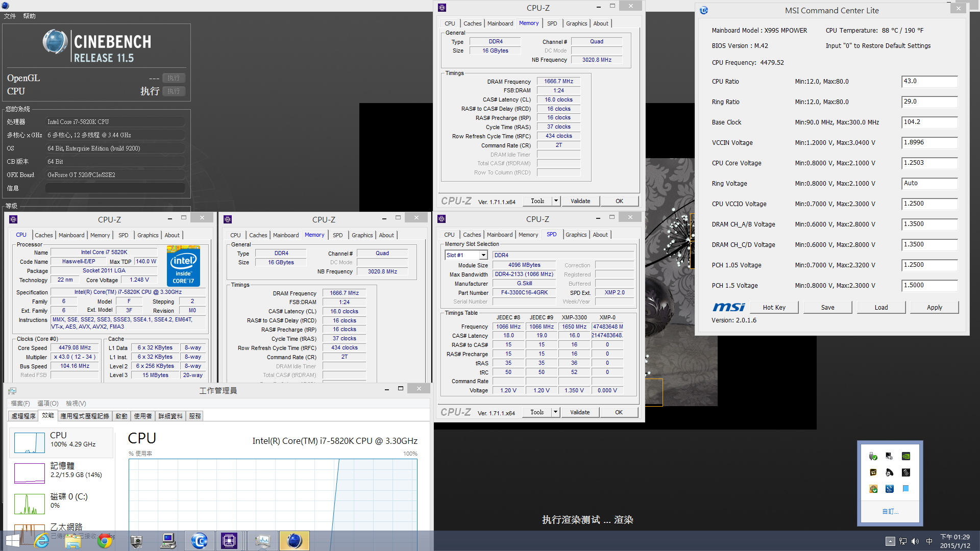Open the 檔案(F) menu in Task Manager
The image size is (980, 551).
coord(20,404)
